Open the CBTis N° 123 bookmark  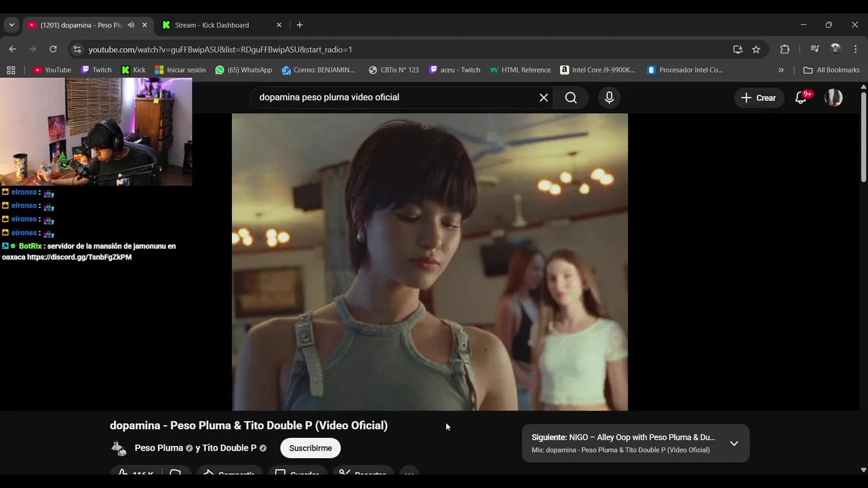393,70
